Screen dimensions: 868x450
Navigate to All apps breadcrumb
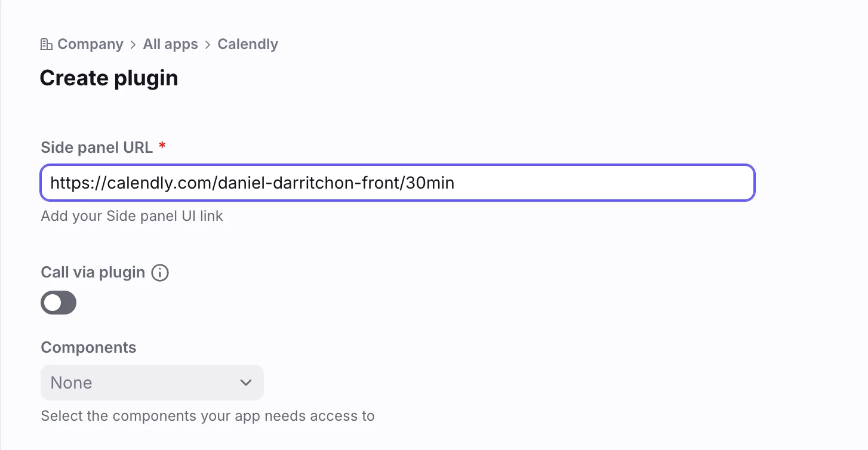click(170, 44)
